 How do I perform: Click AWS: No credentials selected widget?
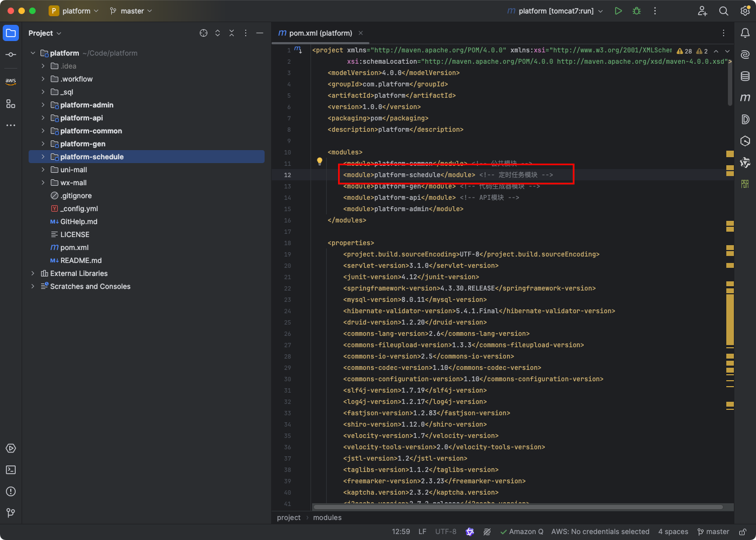(x=600, y=532)
